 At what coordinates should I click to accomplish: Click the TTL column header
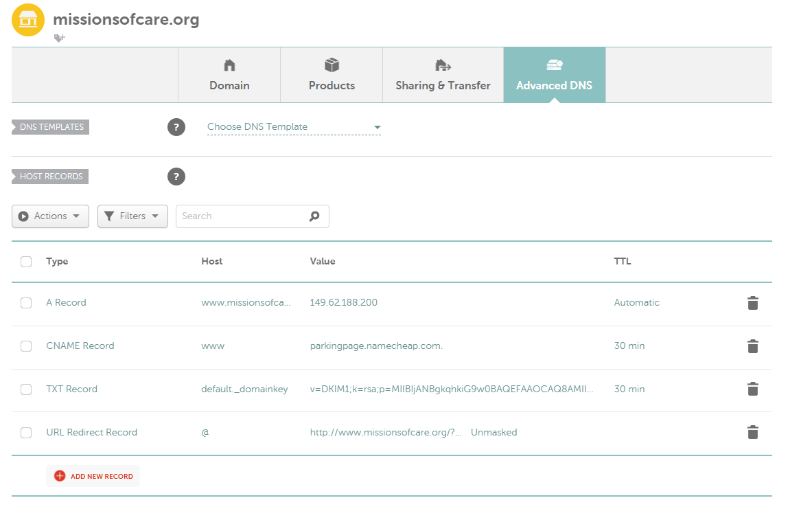623,261
